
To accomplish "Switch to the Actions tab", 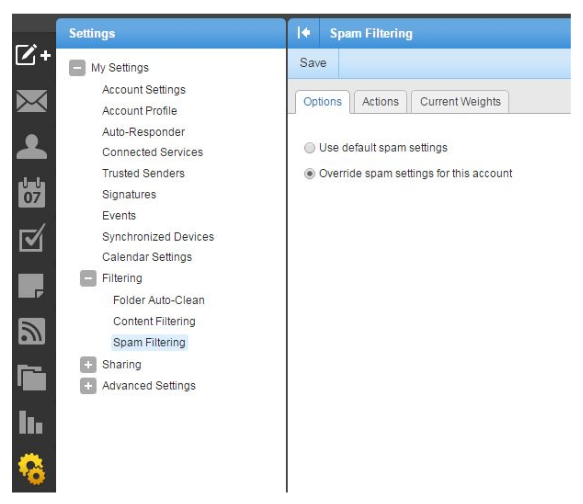I will 380,102.
